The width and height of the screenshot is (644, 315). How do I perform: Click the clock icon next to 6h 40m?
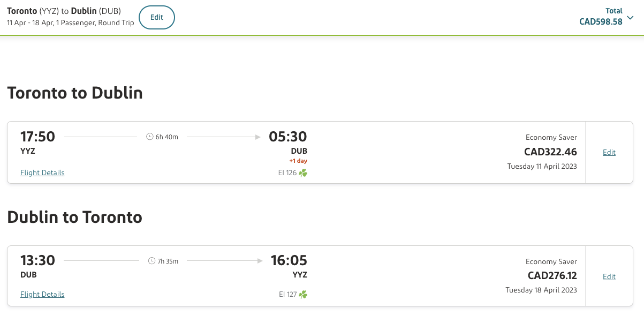(150, 137)
